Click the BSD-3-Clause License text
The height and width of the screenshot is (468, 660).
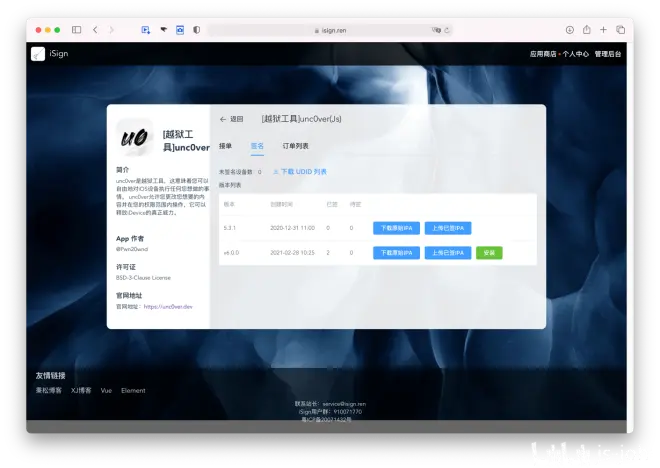(144, 278)
